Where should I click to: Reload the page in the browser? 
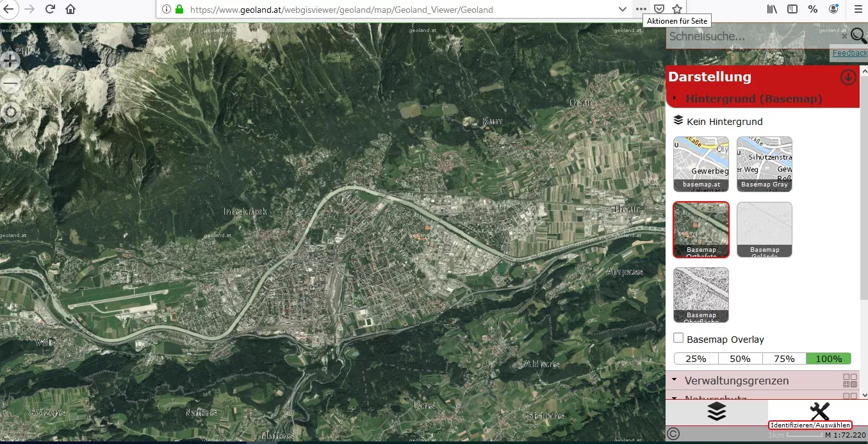(x=50, y=9)
